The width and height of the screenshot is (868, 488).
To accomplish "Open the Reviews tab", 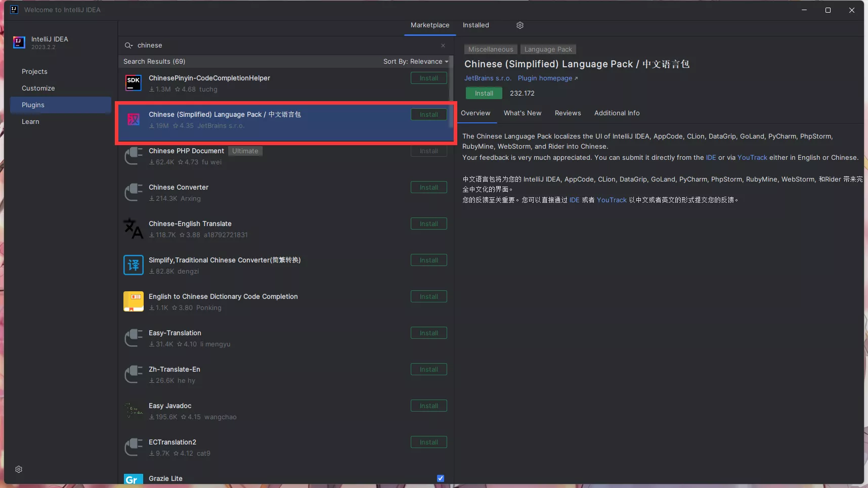I will pyautogui.click(x=568, y=113).
